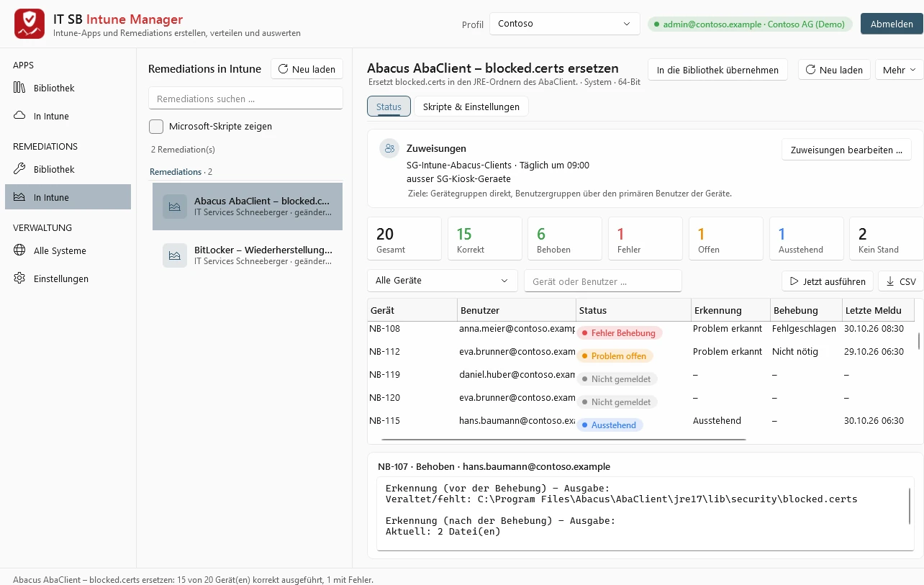Click the Problem offen status badge
Viewport: 924px width, 585px height.
pyautogui.click(x=615, y=356)
